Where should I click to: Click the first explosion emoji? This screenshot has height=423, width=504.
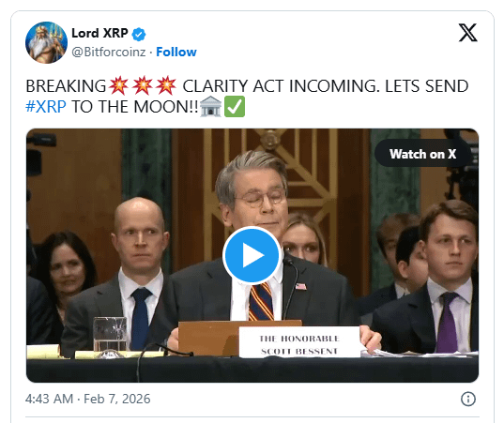coord(118,85)
